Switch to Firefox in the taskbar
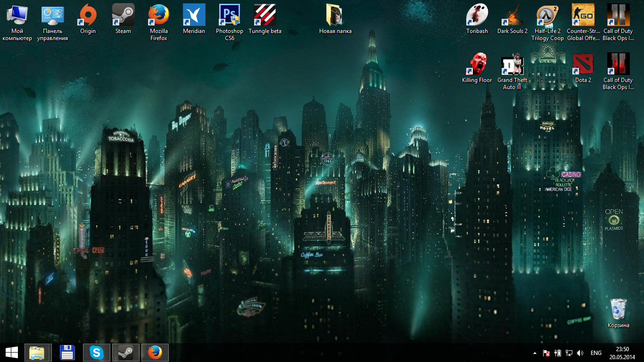The image size is (644, 362). (x=155, y=353)
